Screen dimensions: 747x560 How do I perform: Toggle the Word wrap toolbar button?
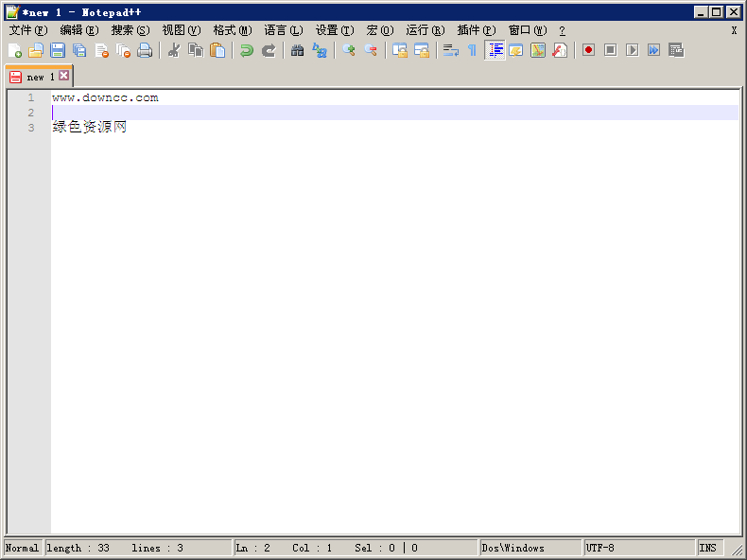[x=451, y=50]
